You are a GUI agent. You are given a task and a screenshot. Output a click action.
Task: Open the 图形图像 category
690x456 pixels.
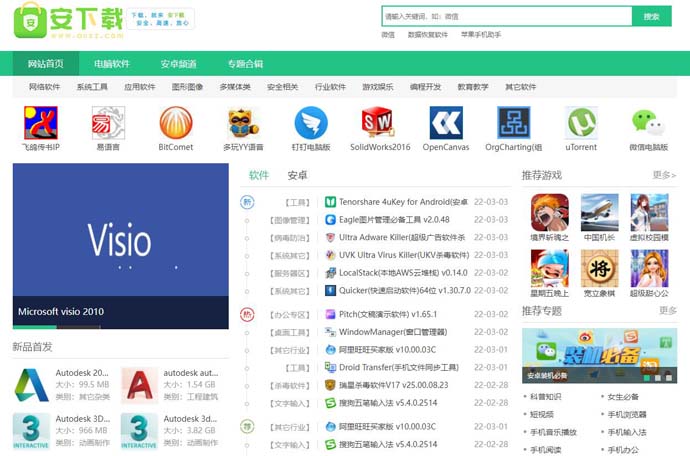[x=187, y=87]
